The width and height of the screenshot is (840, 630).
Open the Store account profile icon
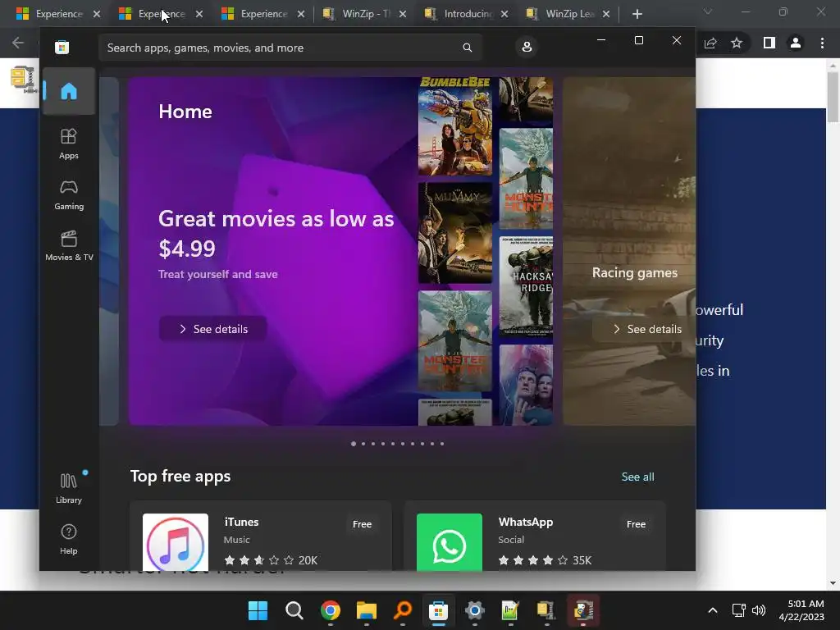(x=527, y=47)
